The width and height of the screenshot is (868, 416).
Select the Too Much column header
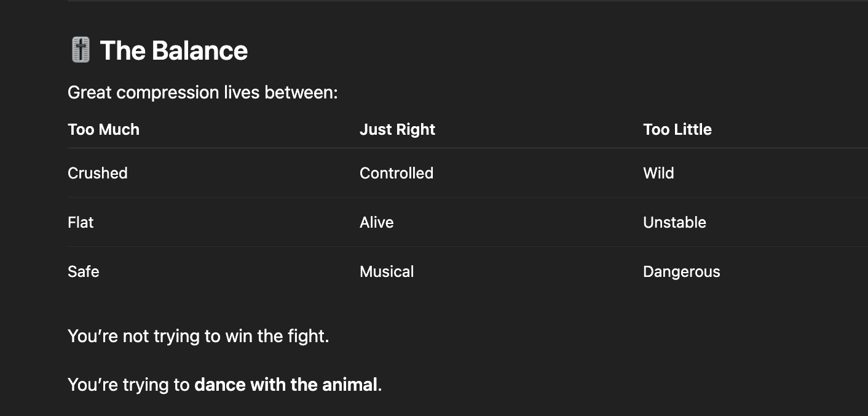pyautogui.click(x=103, y=129)
